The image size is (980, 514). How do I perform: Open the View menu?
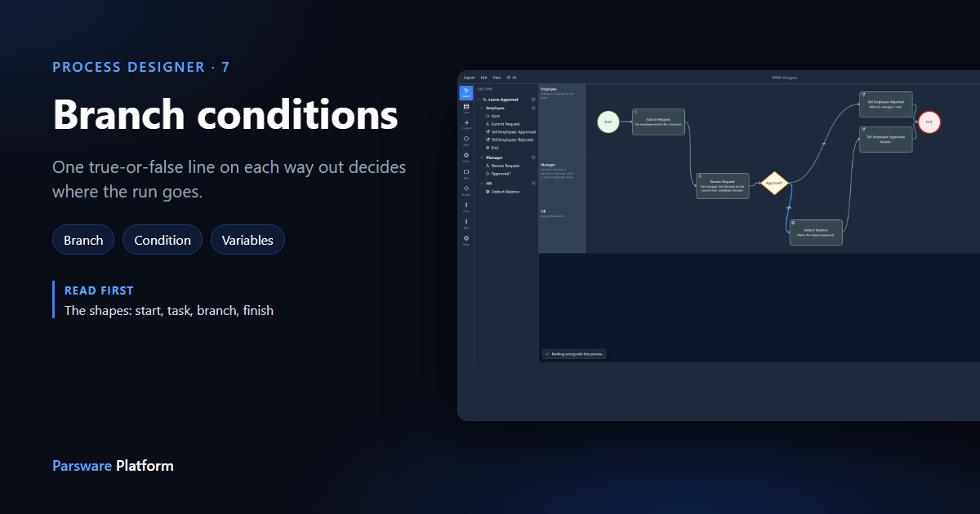[497, 78]
